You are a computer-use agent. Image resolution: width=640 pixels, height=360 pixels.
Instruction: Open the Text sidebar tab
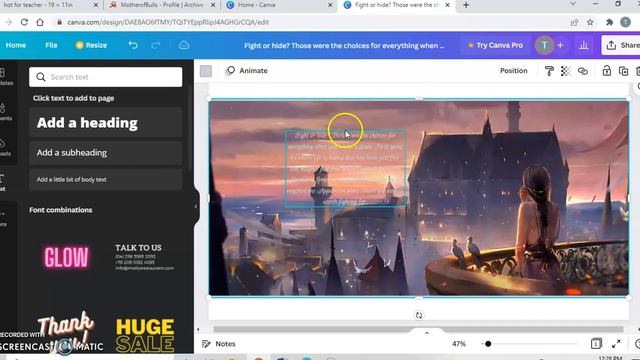tap(3, 182)
